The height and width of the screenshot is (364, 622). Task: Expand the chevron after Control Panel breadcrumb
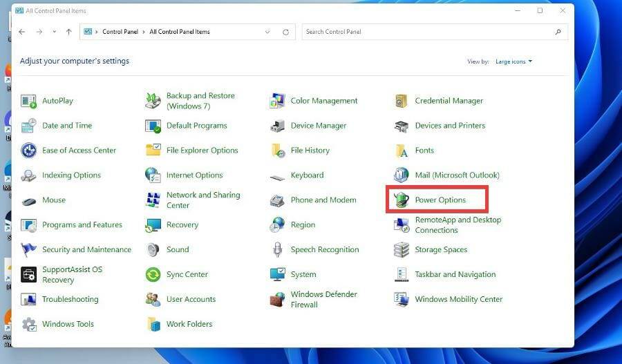[x=144, y=32]
